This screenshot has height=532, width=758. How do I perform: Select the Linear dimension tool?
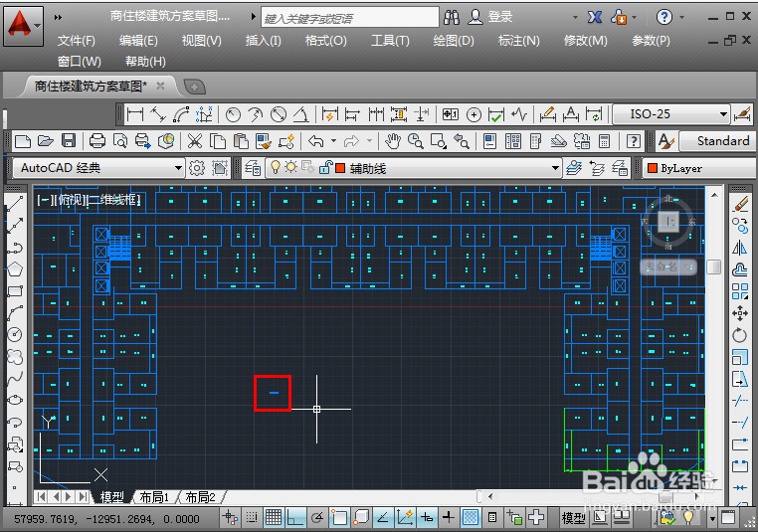[x=135, y=115]
